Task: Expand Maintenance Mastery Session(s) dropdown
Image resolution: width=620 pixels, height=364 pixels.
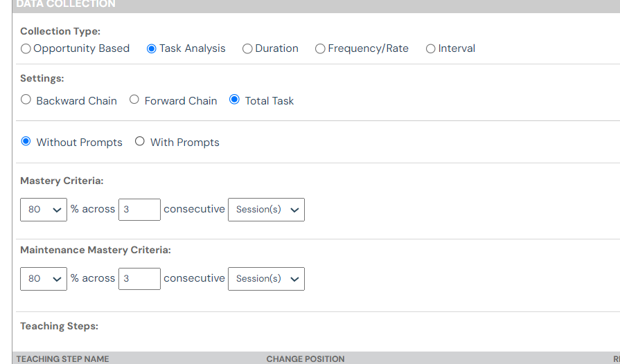Action: click(266, 279)
